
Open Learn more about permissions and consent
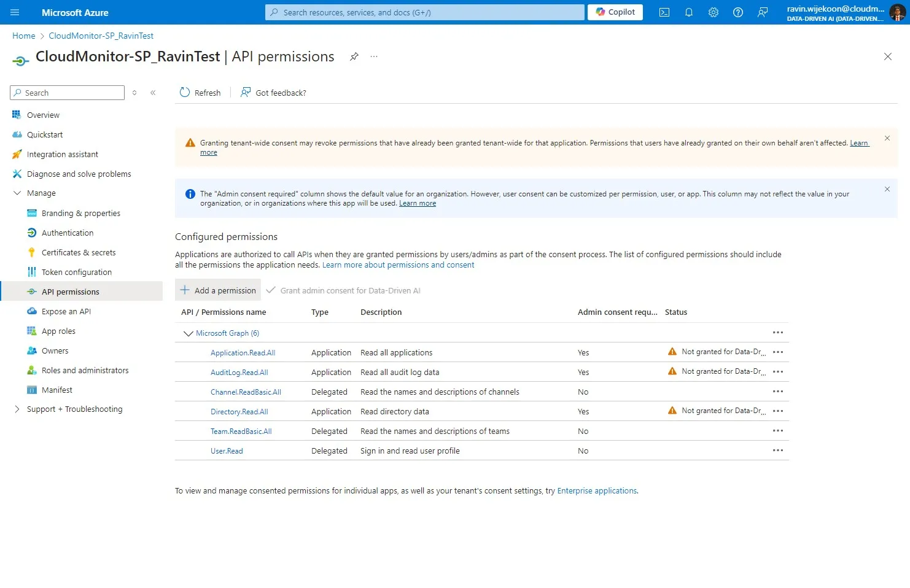(399, 265)
